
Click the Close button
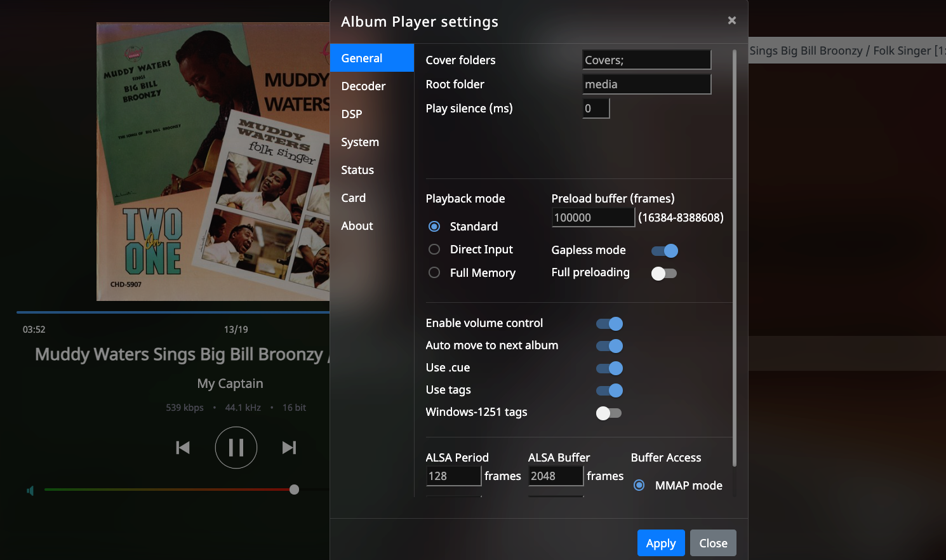tap(713, 543)
